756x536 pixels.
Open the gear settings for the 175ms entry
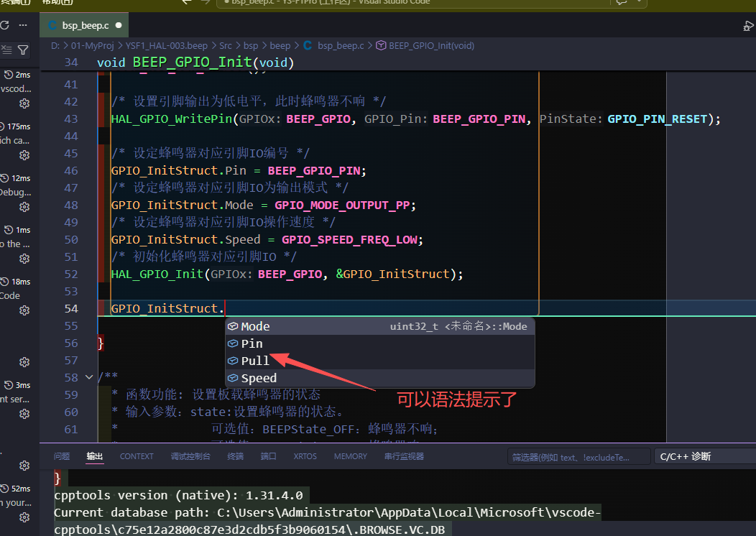coord(24,154)
